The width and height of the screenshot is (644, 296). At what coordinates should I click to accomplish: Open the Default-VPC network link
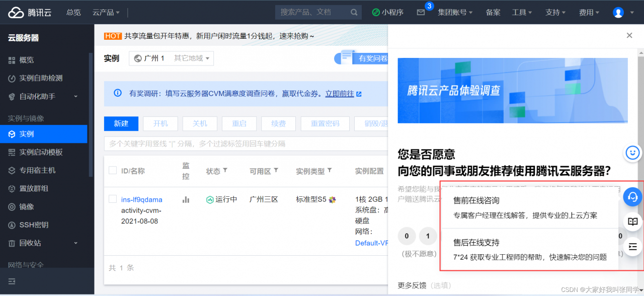click(x=372, y=243)
